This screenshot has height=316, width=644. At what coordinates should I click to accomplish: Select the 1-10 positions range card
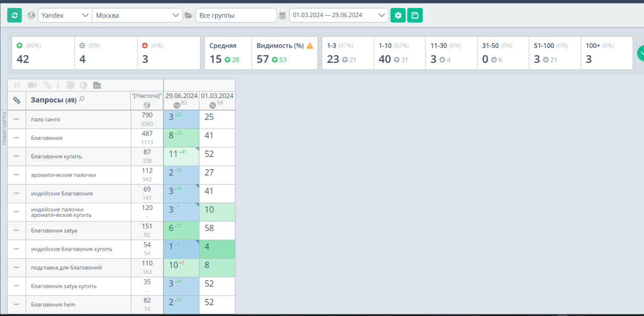coord(399,53)
